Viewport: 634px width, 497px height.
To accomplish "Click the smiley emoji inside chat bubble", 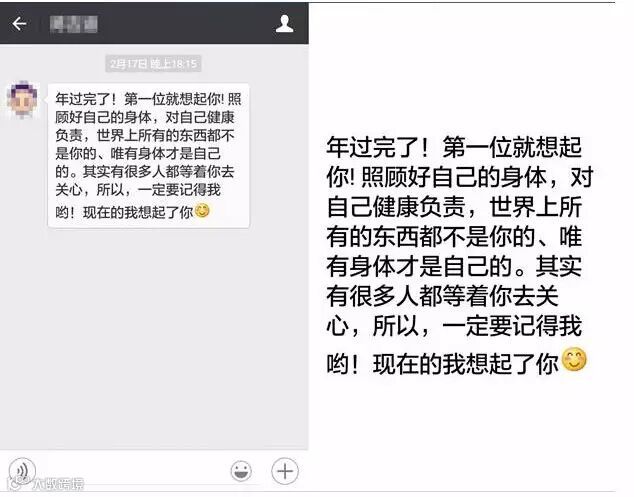I will [x=202, y=210].
